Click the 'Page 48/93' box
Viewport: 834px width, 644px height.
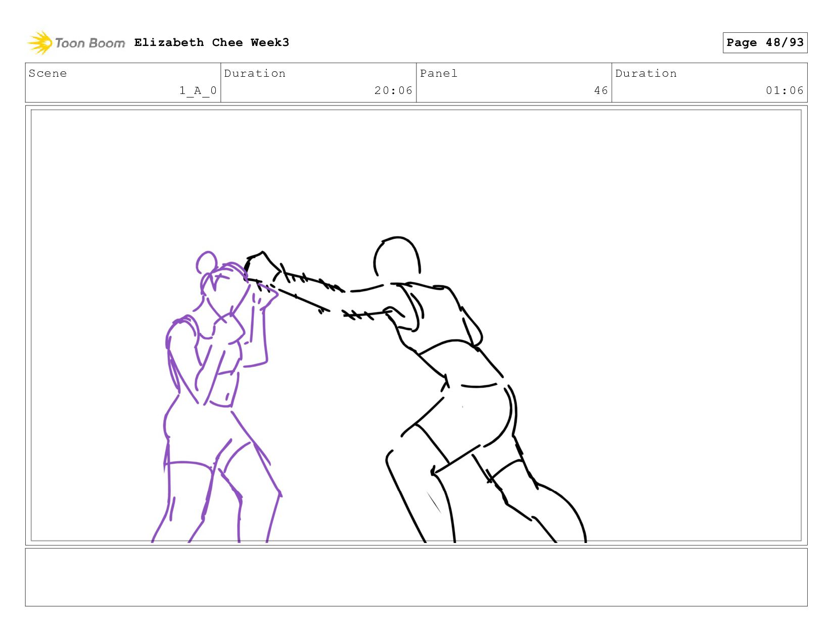(765, 42)
